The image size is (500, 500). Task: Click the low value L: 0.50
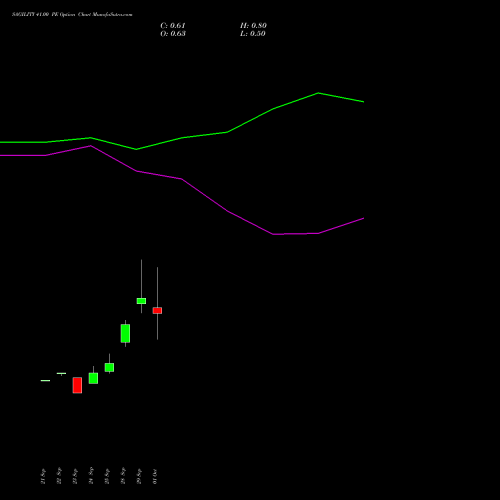click(253, 34)
